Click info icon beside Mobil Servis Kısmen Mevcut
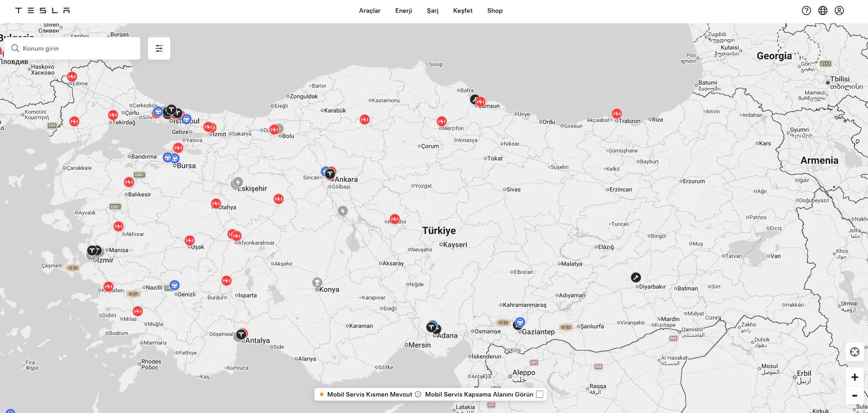868x413 pixels. [418, 394]
